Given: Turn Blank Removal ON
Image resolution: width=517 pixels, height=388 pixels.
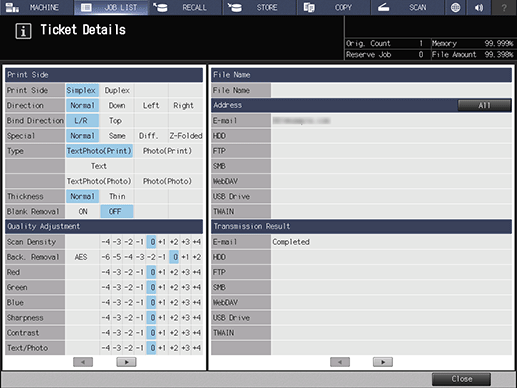Looking at the screenshot, I should tap(83, 212).
